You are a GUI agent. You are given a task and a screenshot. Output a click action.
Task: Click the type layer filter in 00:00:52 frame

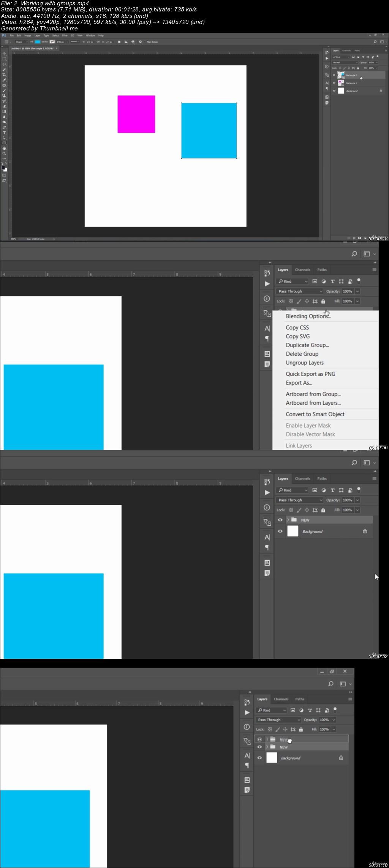[332, 490]
